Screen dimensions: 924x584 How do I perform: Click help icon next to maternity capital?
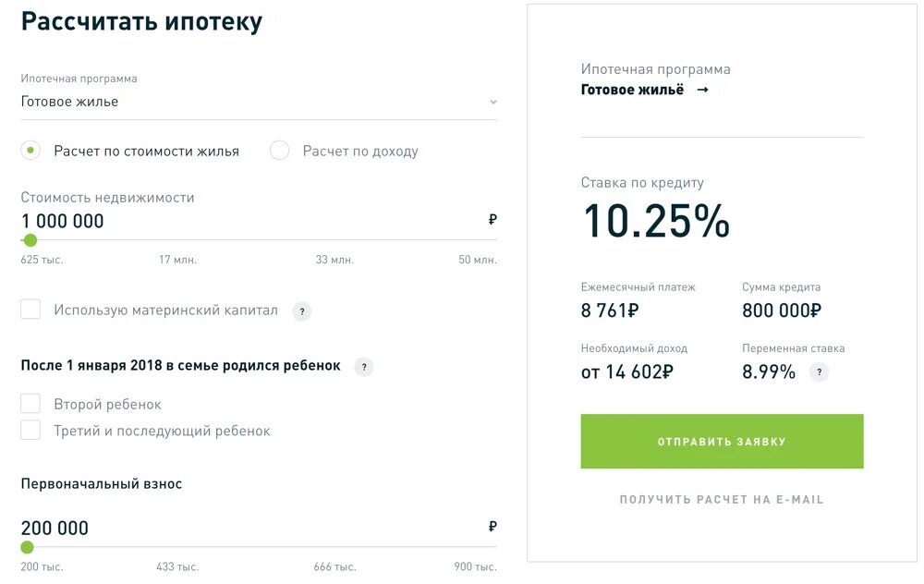click(302, 311)
